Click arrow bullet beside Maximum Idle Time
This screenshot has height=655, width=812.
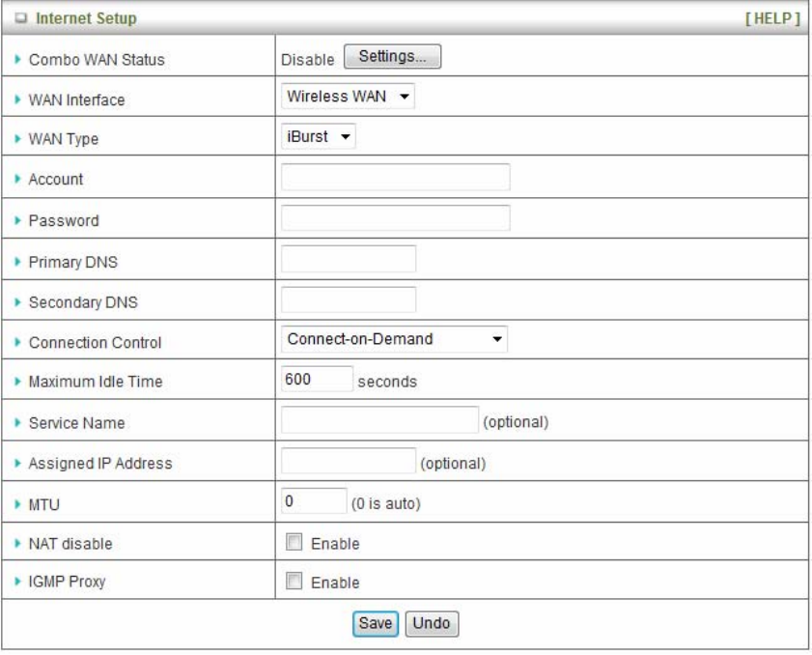point(17,382)
